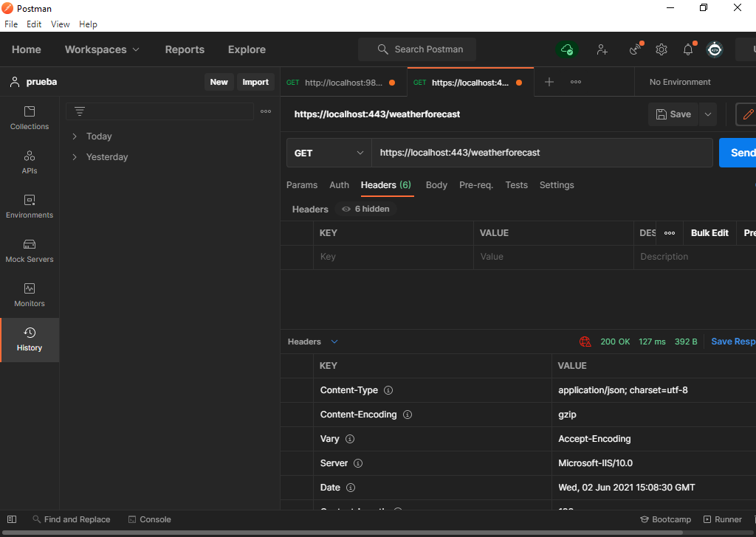Viewport: 756px width, 537px height.
Task: Open the Edit menu
Action: (x=34, y=24)
